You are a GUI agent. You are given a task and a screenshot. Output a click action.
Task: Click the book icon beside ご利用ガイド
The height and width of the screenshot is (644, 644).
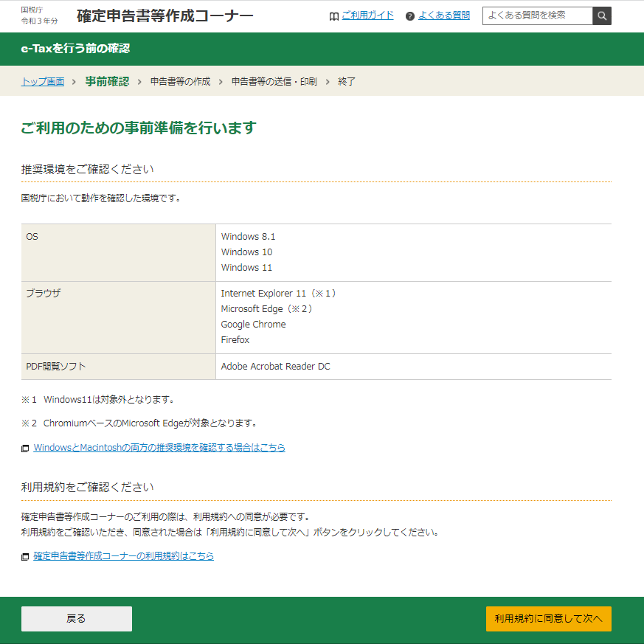point(334,16)
